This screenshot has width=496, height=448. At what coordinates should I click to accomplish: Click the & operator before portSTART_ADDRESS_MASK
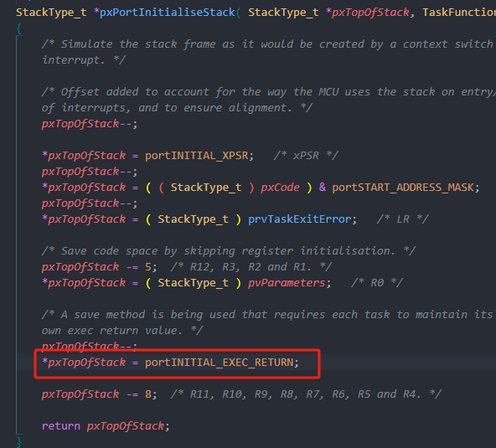pyautogui.click(x=323, y=188)
